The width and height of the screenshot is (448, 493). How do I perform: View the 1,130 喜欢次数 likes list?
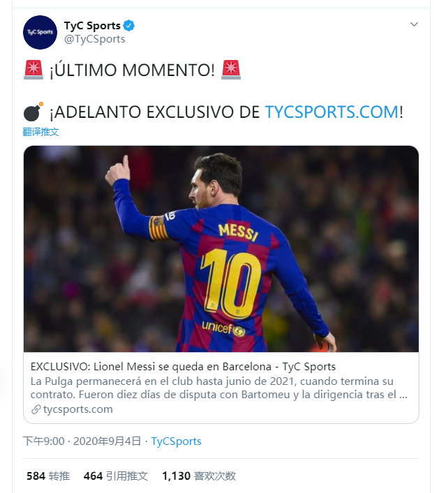[199, 476]
